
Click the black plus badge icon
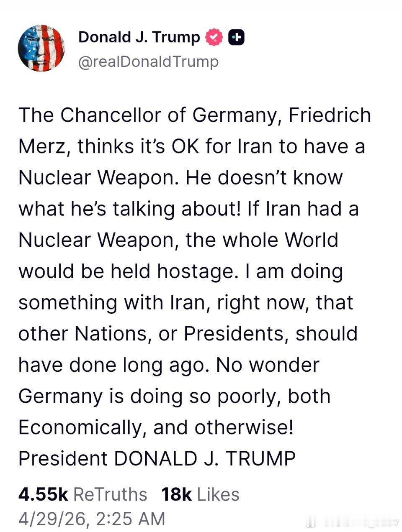coord(237,38)
